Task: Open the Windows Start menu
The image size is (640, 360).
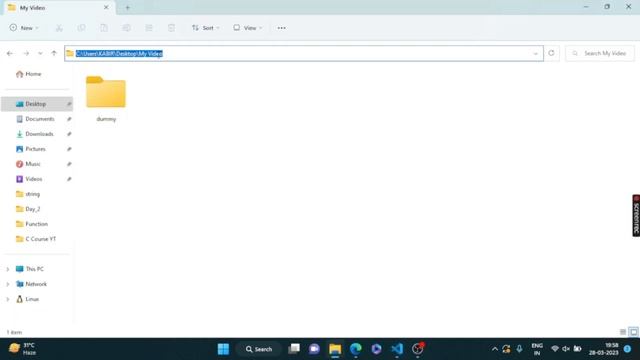Action: (x=223, y=349)
